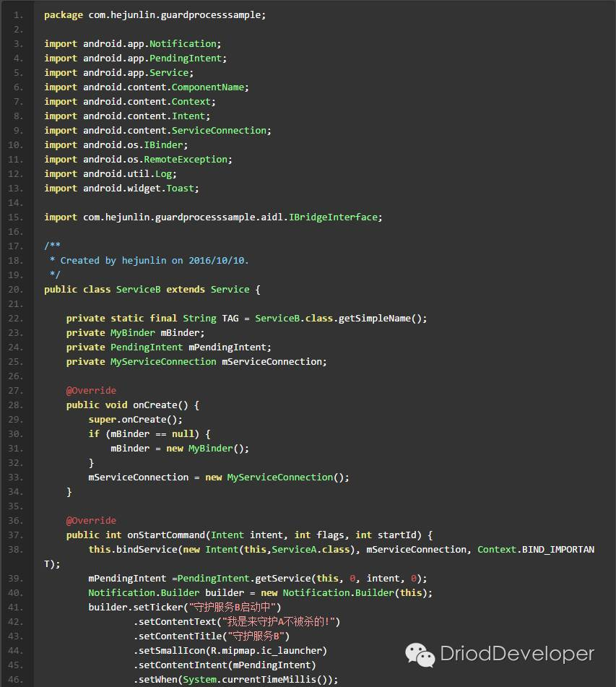Click the import android.widget.Toast line
Screen dimensions: 616x687
[x=121, y=189]
